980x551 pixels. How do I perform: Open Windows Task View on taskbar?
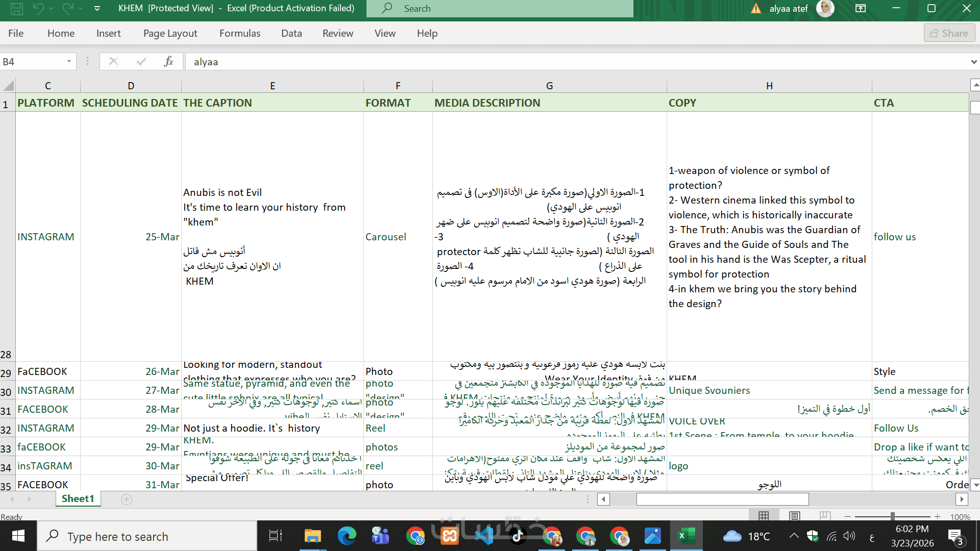coord(275,536)
